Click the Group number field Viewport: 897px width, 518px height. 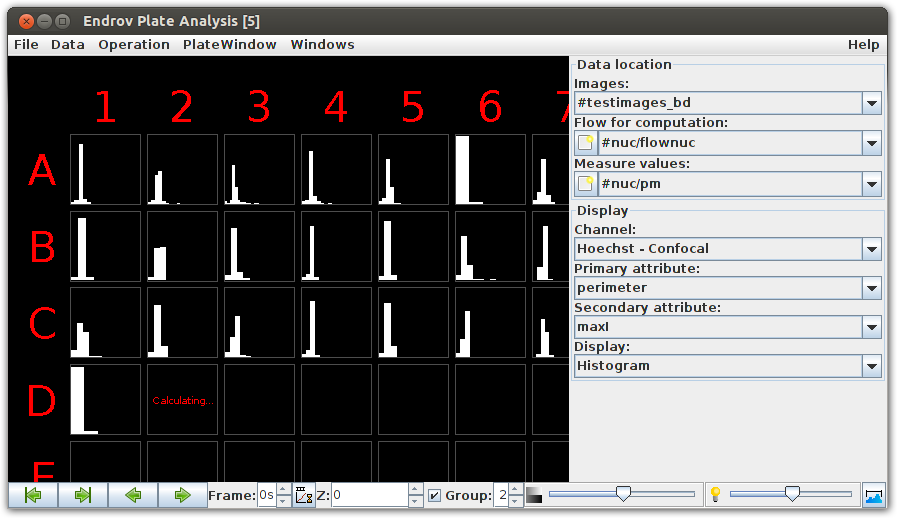(x=501, y=495)
